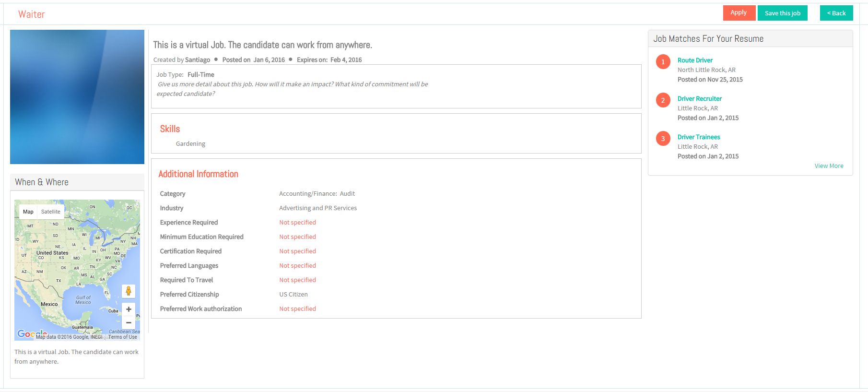868x392 pixels.
Task: Click the Job Matches For Your Resume header
Action: tap(751, 39)
